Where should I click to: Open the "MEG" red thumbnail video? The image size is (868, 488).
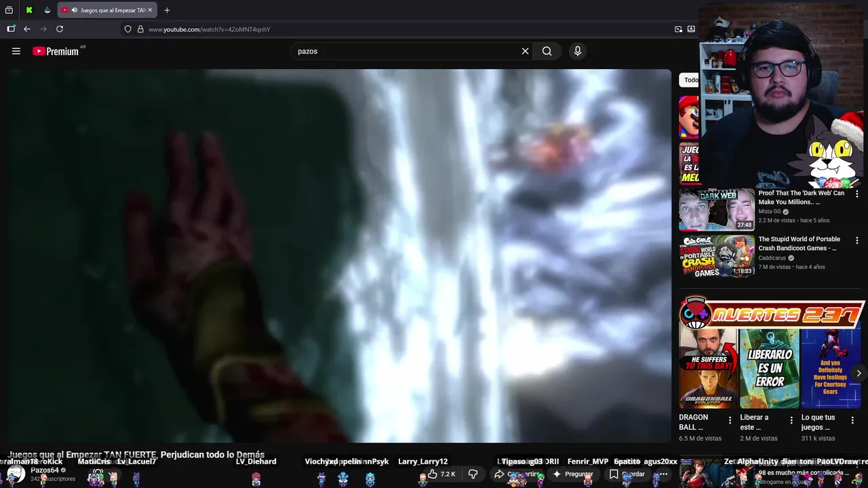point(690,163)
